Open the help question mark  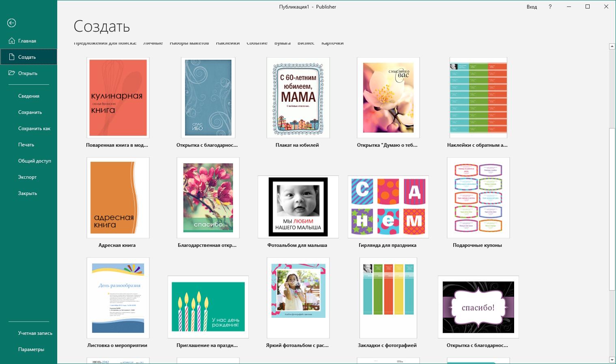click(x=550, y=7)
